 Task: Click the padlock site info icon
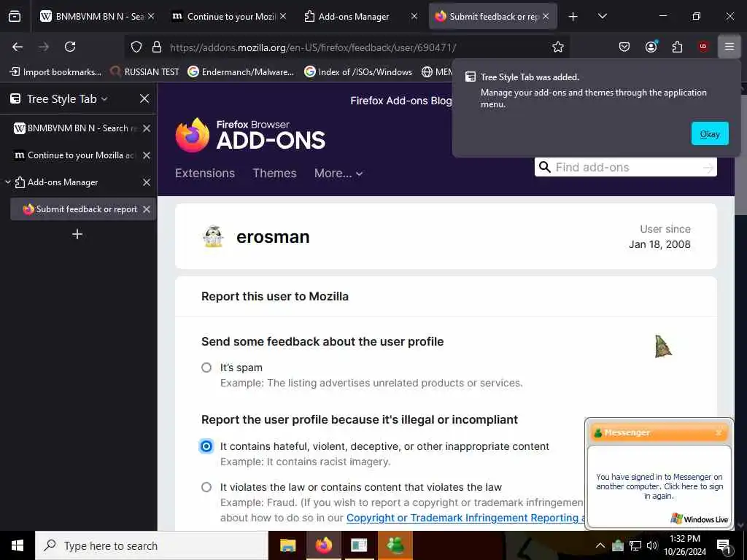156,47
